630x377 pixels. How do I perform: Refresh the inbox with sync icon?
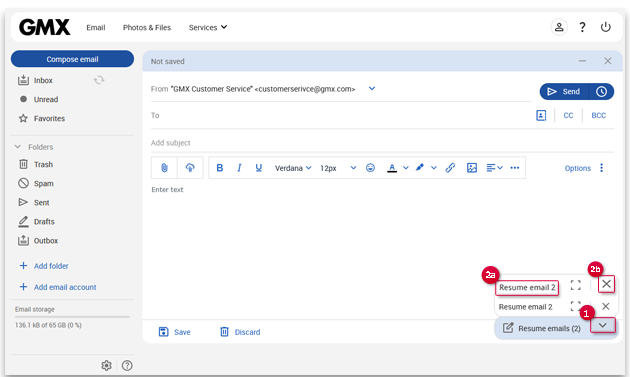coord(99,80)
